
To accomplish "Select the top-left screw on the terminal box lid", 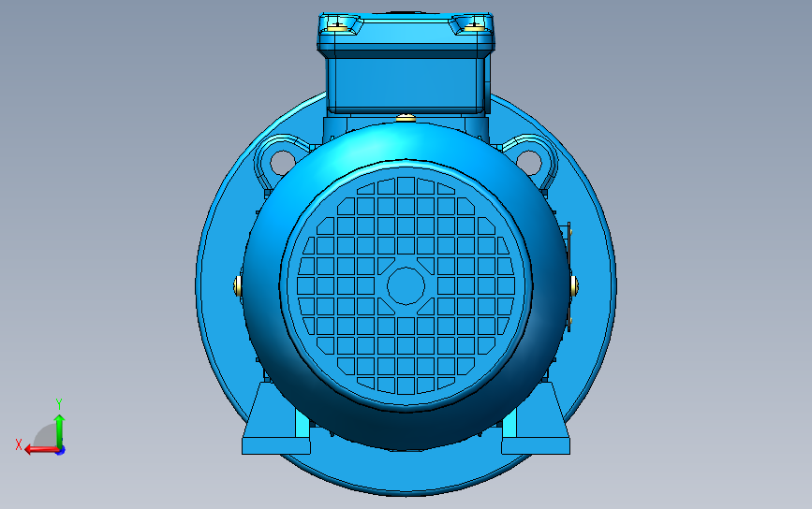I will 338,25.
